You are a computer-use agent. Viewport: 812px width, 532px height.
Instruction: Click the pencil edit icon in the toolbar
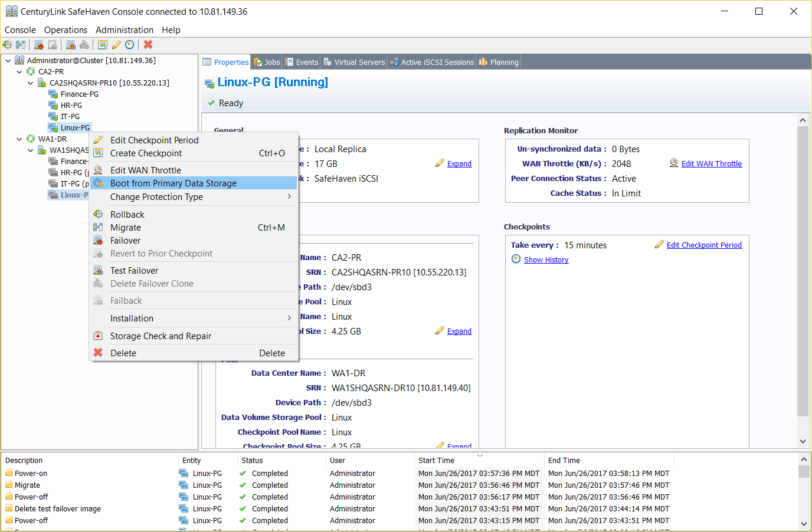coord(116,44)
